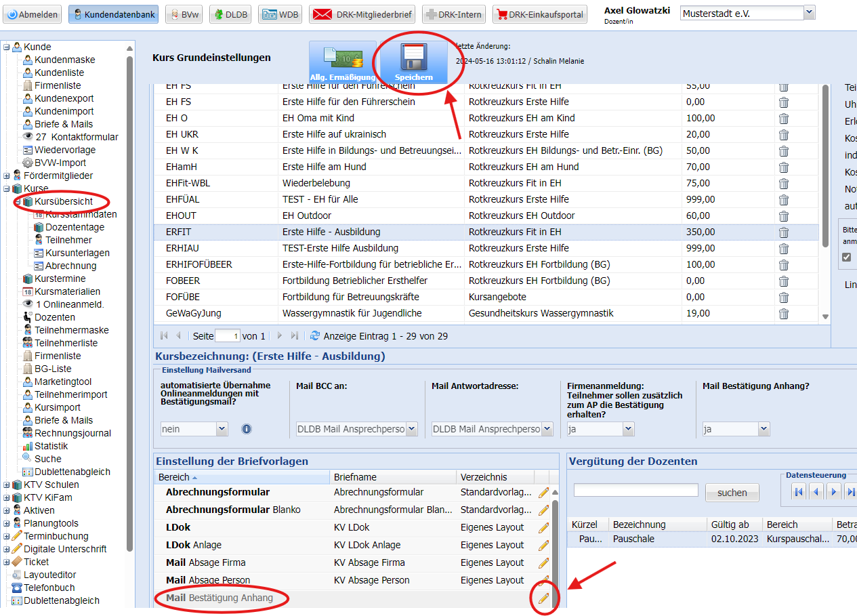The width and height of the screenshot is (857, 616).
Task: Edit the Abrechnungsformular template with pencil icon
Action: coord(543,493)
